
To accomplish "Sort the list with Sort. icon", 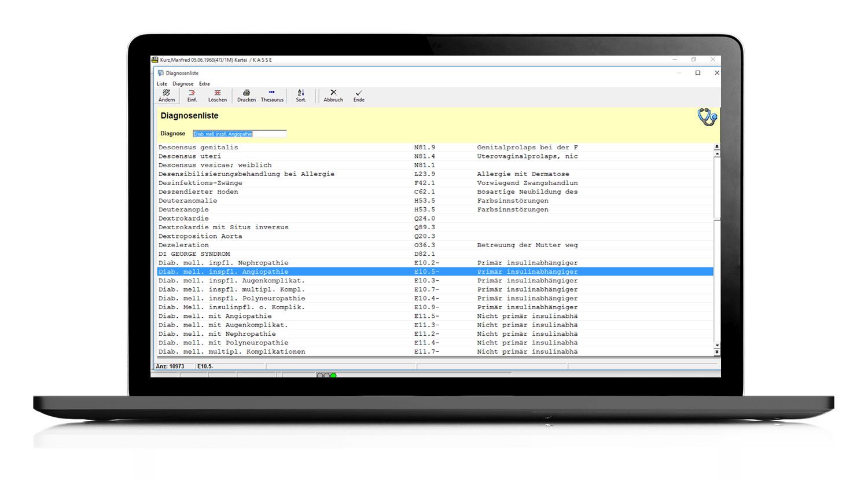I will click(x=301, y=96).
